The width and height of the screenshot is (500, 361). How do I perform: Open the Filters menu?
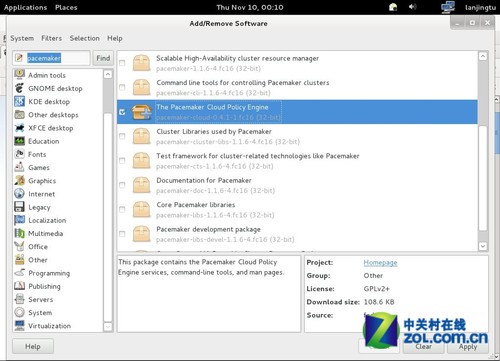point(52,38)
